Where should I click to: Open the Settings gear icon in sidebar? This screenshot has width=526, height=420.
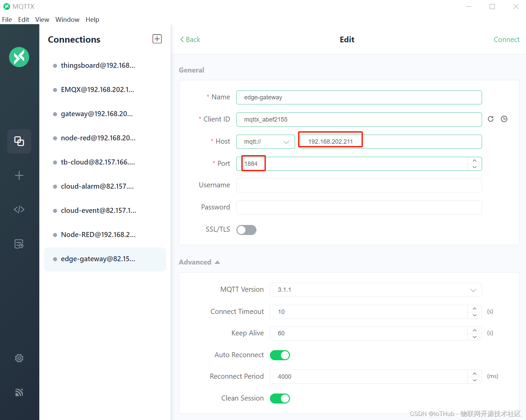click(x=19, y=358)
